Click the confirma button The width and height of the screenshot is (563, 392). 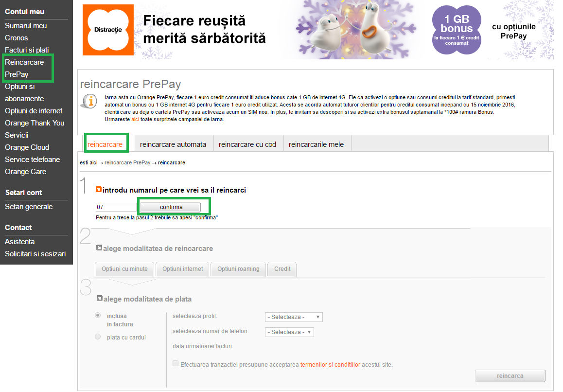170,207
